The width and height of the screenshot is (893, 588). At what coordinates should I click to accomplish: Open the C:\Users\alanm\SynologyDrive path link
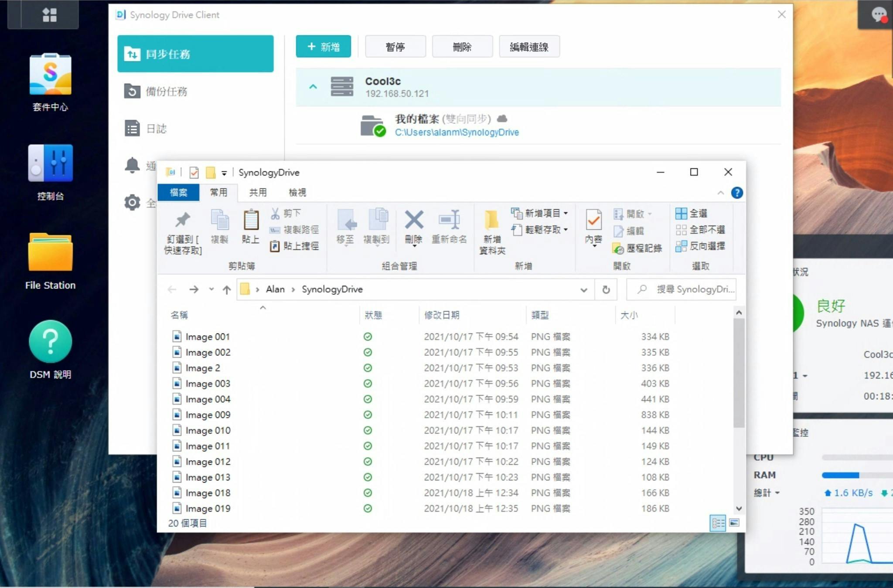(457, 132)
